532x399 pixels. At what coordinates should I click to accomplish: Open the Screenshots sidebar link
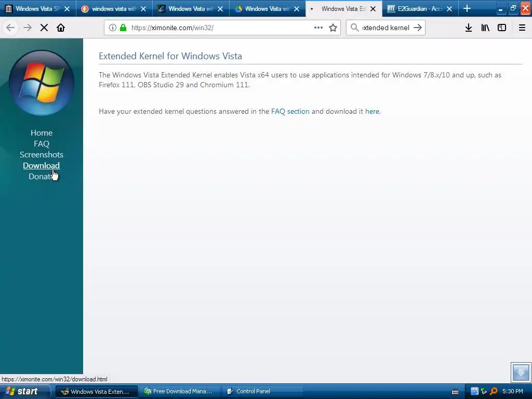coord(42,154)
